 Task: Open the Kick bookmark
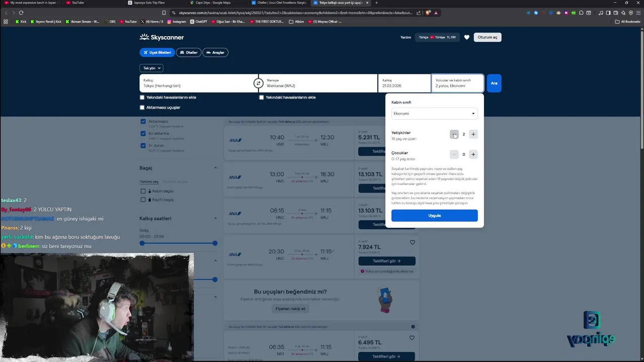click(21, 22)
